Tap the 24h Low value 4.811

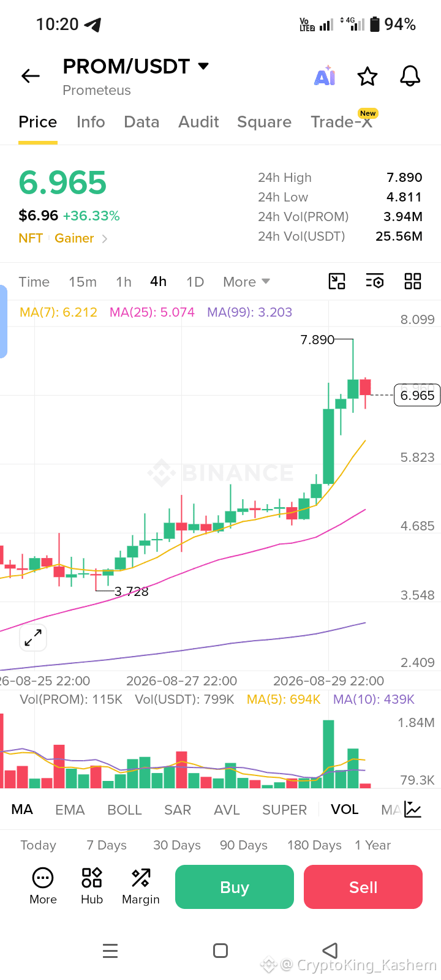(x=404, y=197)
